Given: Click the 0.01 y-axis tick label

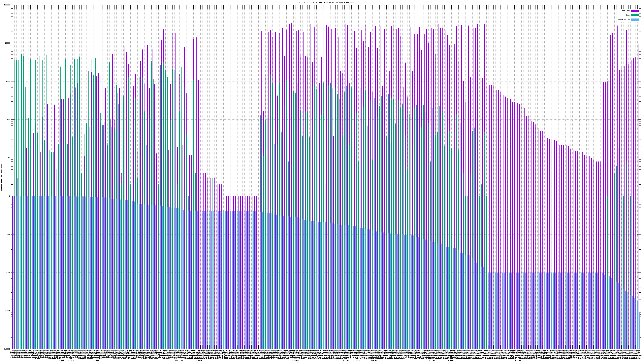Looking at the screenshot, I should (x=8, y=273).
